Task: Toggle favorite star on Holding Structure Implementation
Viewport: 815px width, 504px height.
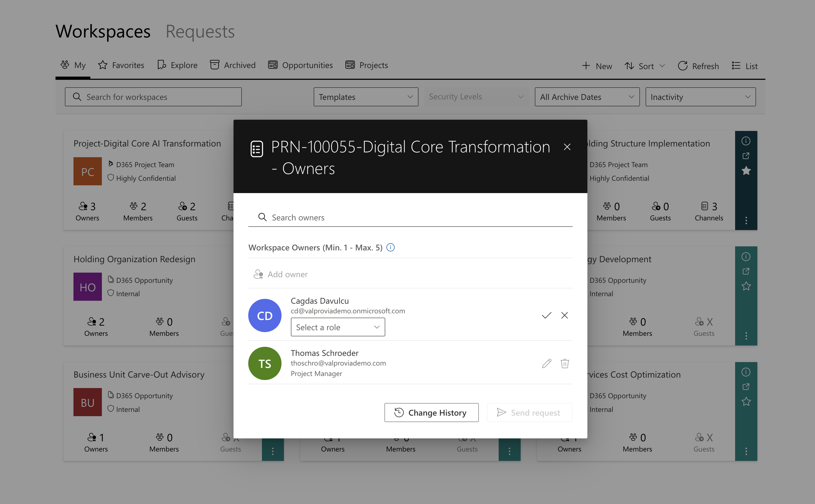Action: click(x=746, y=171)
